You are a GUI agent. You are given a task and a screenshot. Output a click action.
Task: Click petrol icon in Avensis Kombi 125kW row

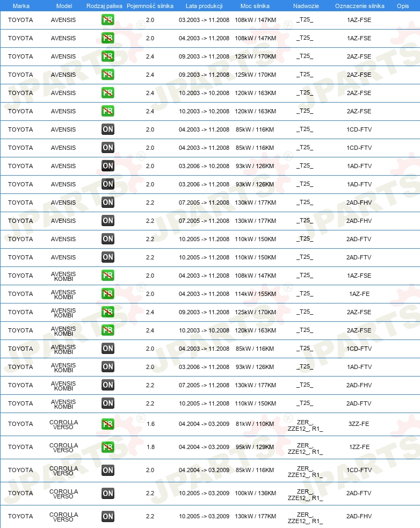coord(108,312)
